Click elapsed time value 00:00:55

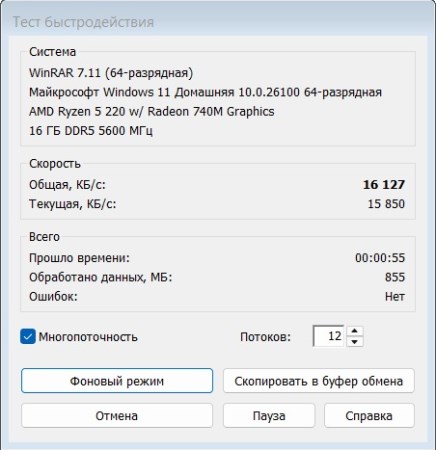(380, 258)
